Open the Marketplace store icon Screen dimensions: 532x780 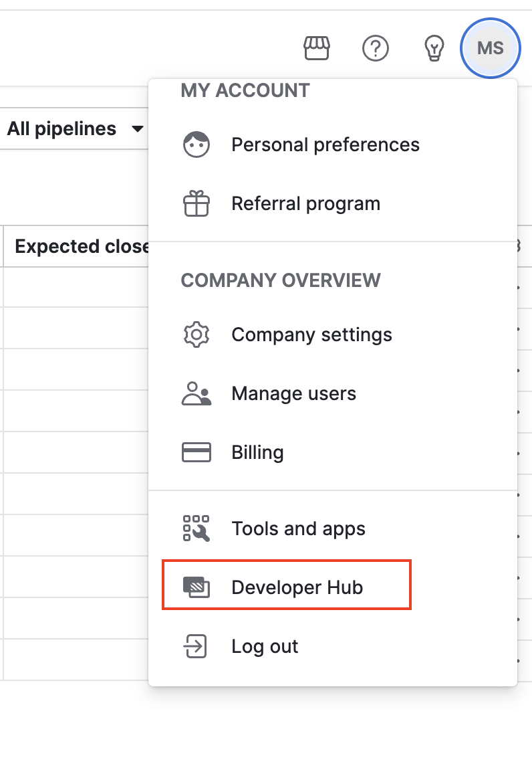click(317, 48)
